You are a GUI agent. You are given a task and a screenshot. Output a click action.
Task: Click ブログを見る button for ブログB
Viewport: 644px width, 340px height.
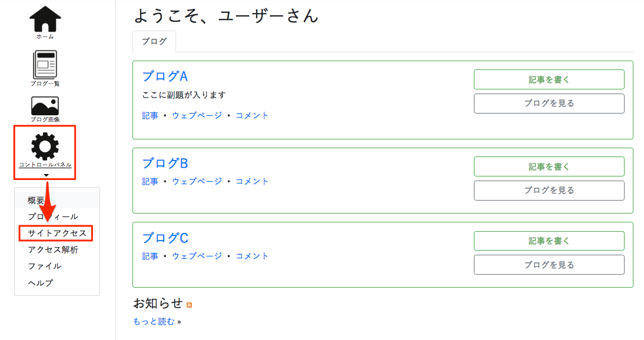tap(549, 191)
